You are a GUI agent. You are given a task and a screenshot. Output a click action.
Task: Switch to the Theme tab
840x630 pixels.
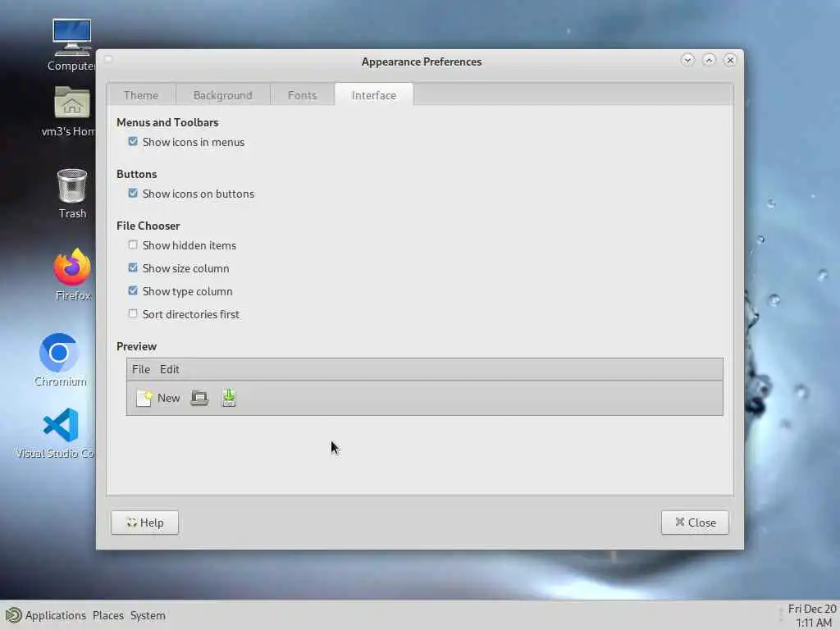tap(141, 95)
